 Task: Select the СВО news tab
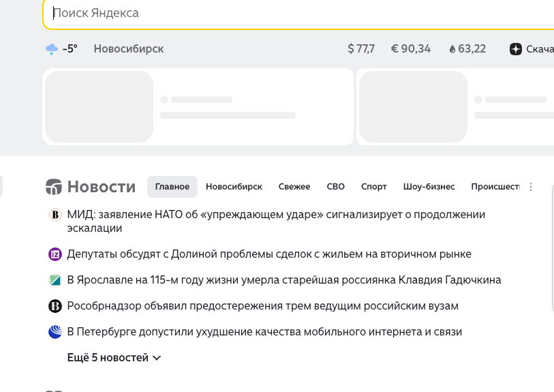coord(335,187)
